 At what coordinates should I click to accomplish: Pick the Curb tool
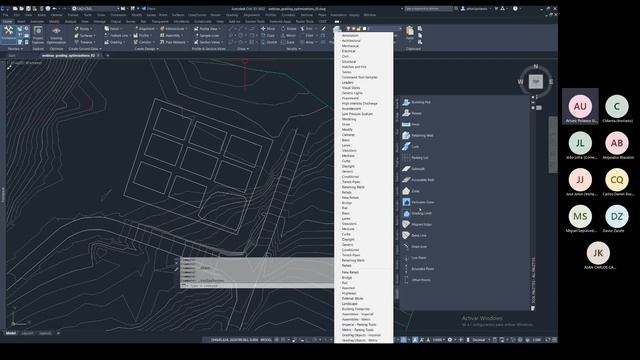pos(411,147)
